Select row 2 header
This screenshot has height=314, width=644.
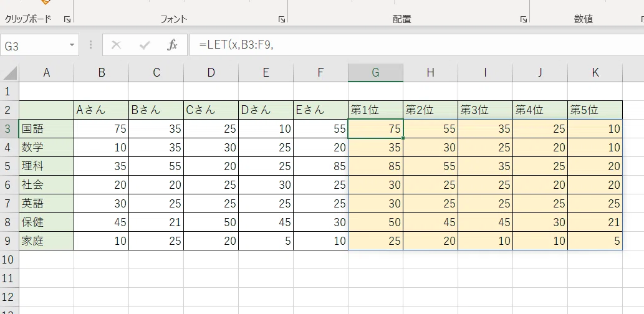tap(9, 110)
